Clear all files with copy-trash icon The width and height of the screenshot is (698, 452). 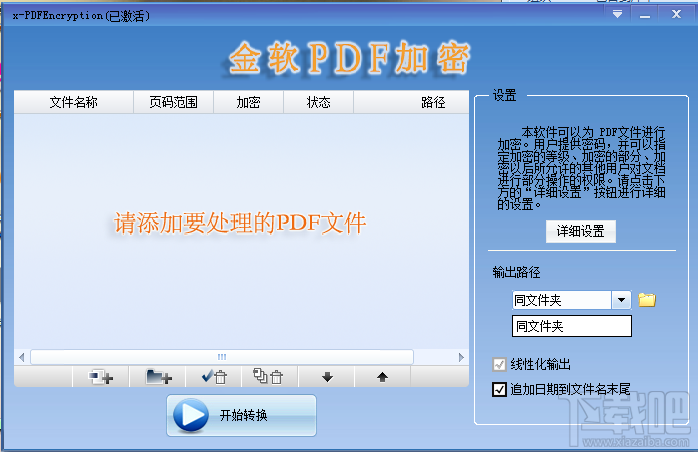[x=270, y=377]
